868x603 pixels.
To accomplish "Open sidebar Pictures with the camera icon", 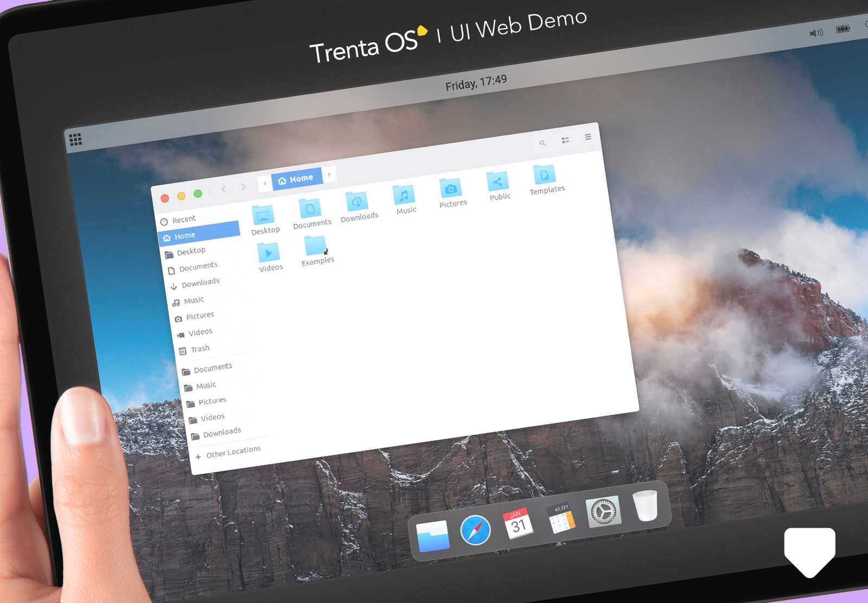I will click(x=194, y=317).
